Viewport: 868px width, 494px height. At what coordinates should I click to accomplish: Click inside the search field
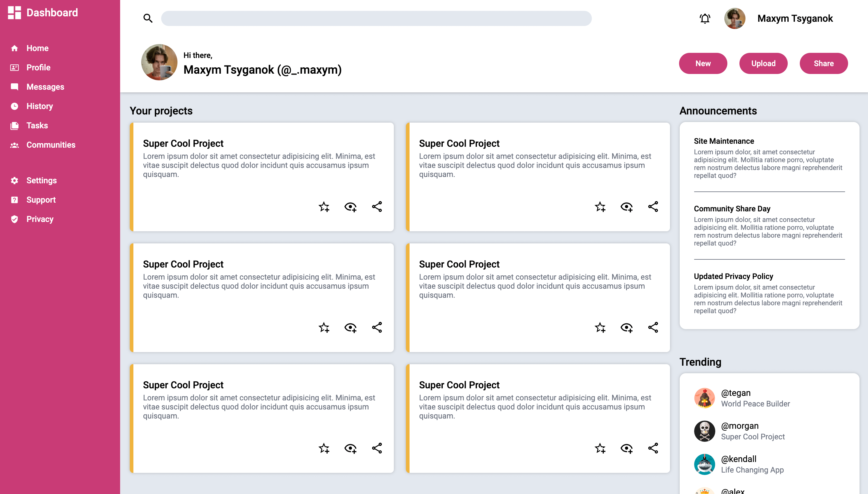coord(376,18)
